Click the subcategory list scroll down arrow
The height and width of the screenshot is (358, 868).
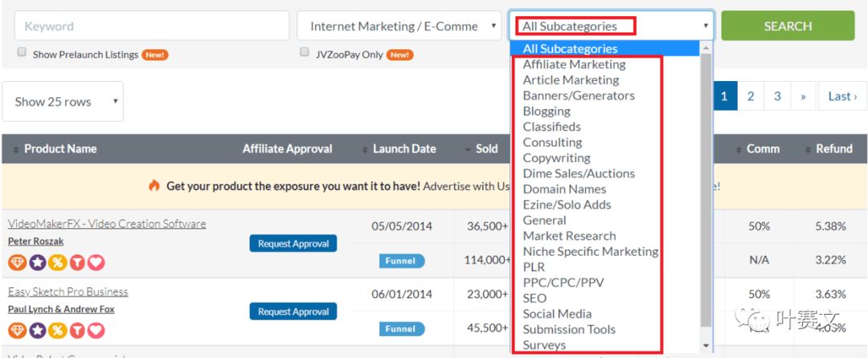[x=706, y=345]
